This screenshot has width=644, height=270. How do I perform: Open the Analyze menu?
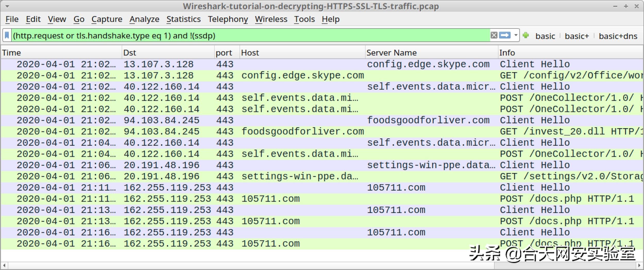144,19
